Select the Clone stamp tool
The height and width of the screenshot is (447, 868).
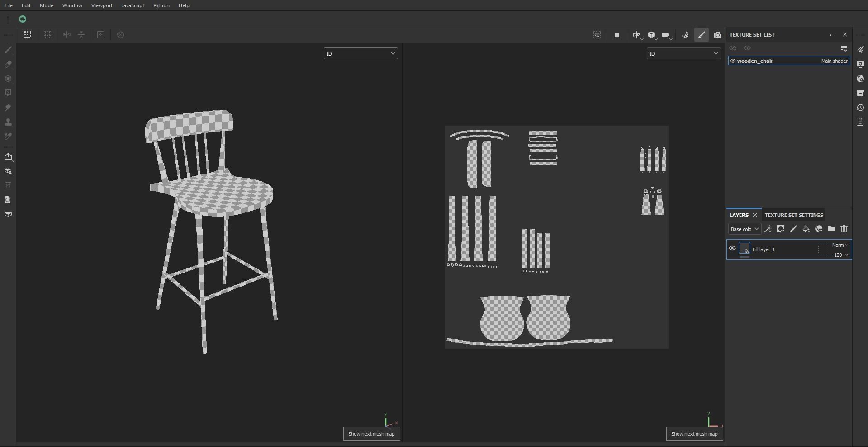8,122
